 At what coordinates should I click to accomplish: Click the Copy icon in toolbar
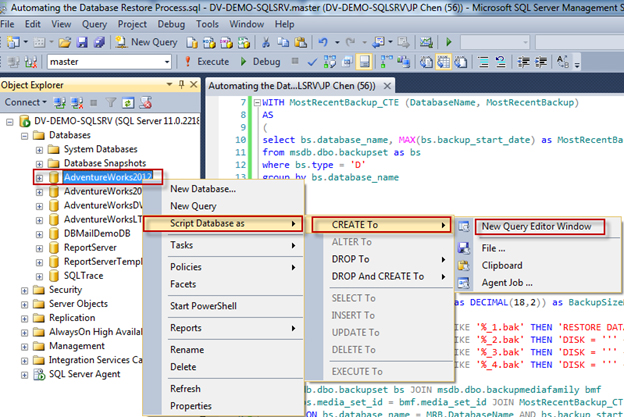tap(283, 42)
